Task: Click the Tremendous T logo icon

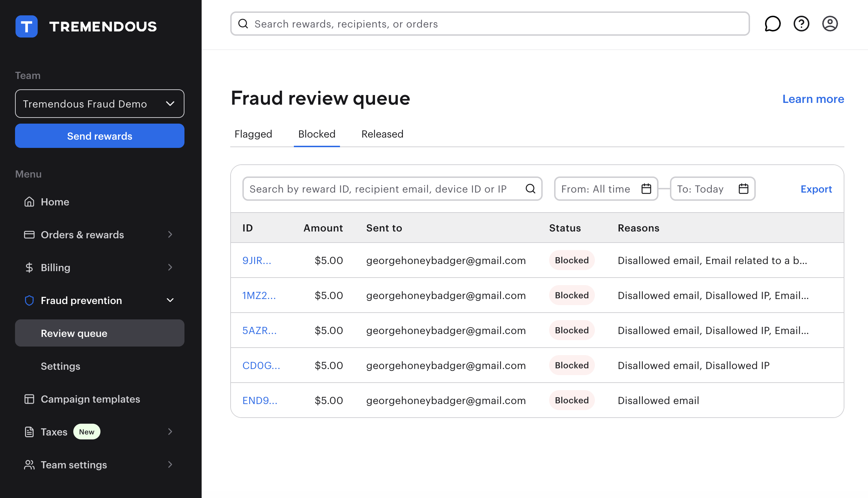Action: (26, 26)
